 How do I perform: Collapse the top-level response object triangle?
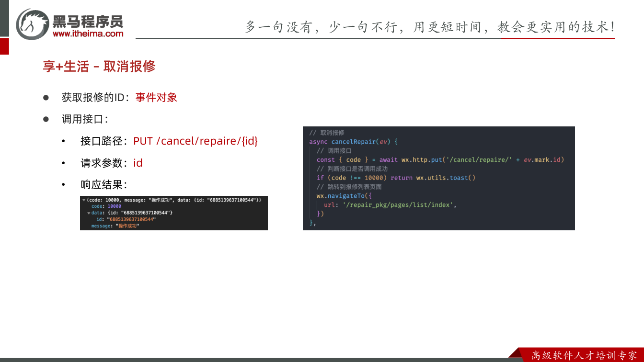[x=84, y=200]
